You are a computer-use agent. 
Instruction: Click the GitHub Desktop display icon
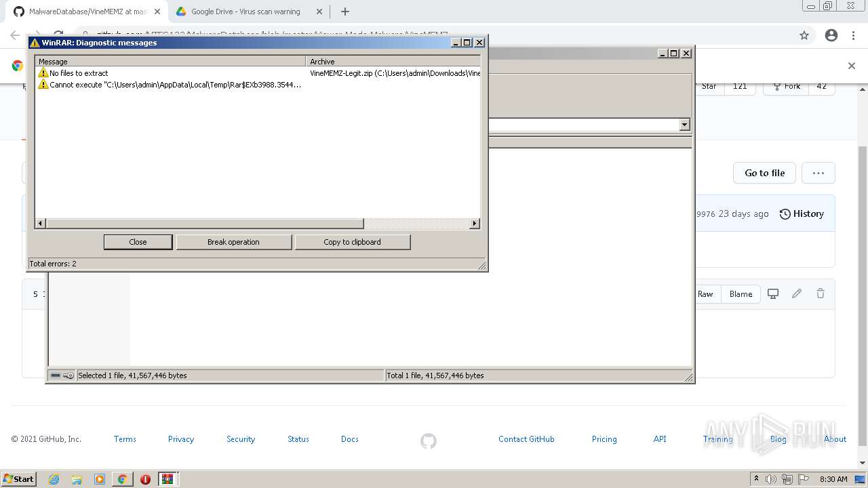tap(773, 293)
